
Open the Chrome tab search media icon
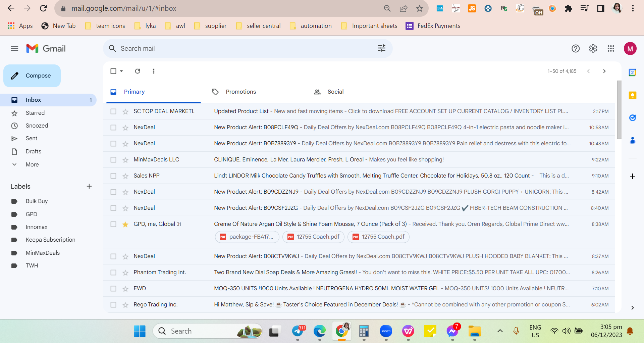584,8
